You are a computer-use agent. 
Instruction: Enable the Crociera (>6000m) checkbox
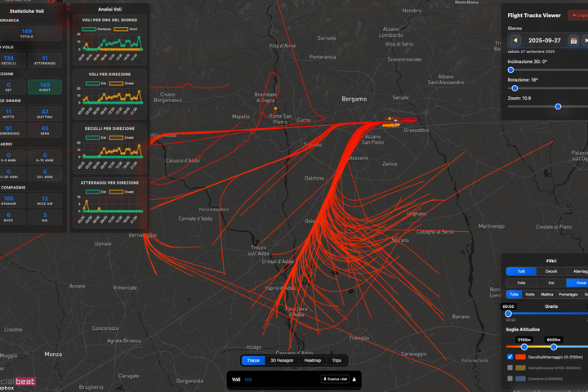(x=510, y=378)
